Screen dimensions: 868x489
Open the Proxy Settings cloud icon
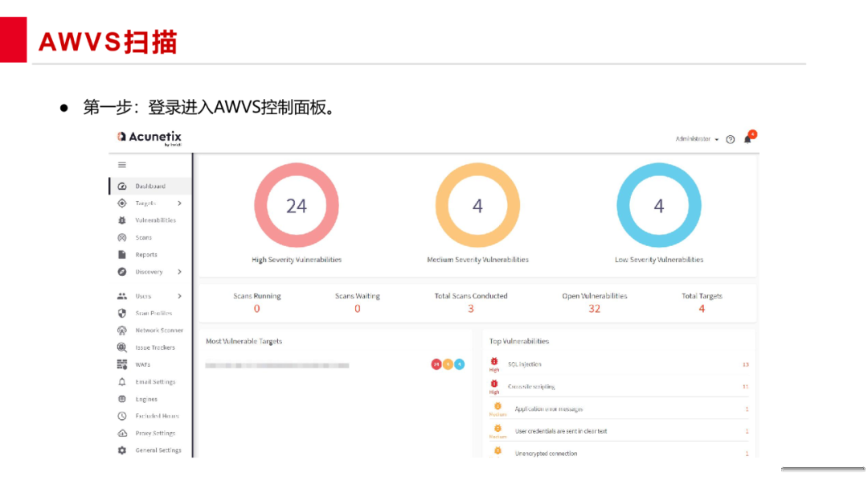122,434
